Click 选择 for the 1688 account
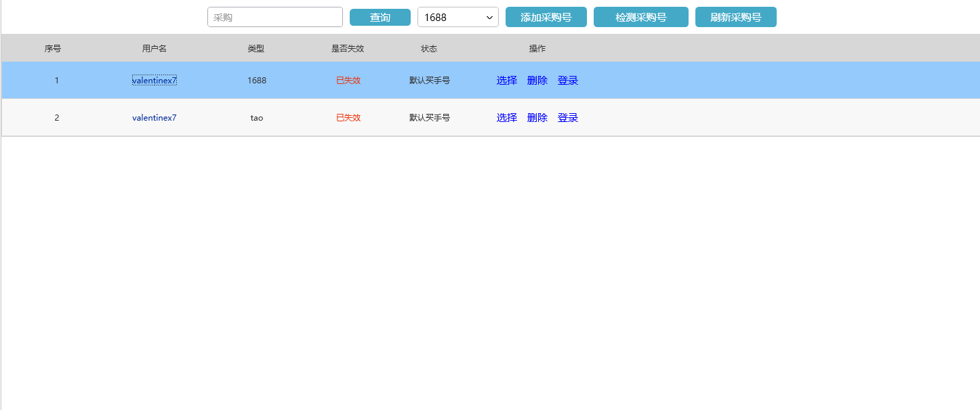 [506, 80]
